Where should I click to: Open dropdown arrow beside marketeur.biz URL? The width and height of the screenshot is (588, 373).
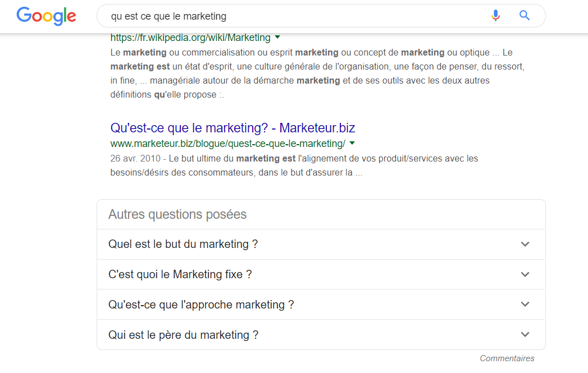pyautogui.click(x=352, y=143)
